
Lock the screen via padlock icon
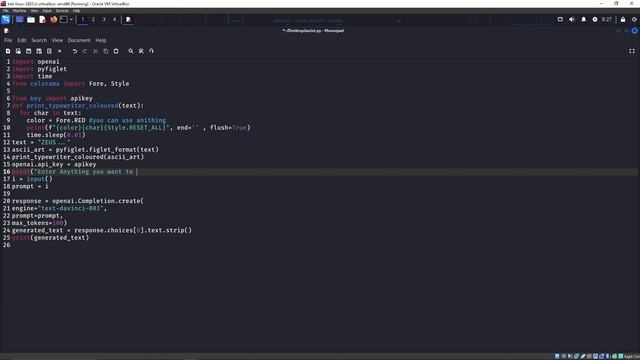tap(623, 19)
